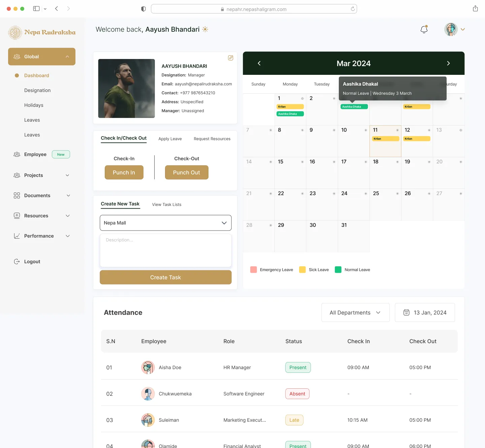
Task: Open the All Departments dropdown
Action: (355, 312)
